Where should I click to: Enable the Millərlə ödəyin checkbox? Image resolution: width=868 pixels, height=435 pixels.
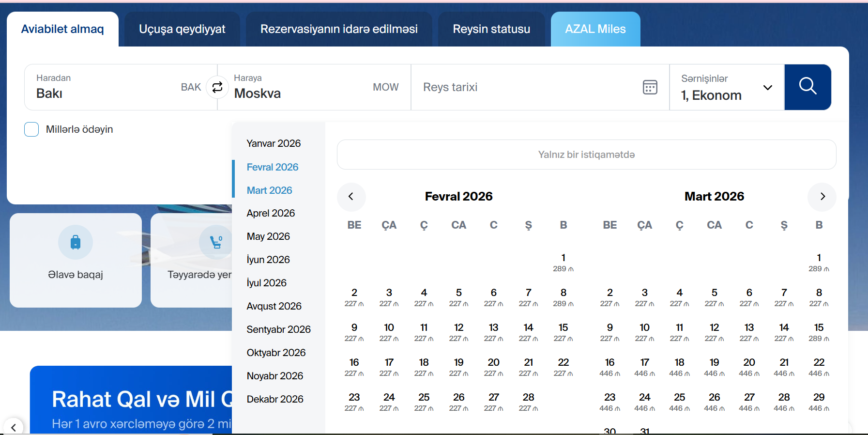tap(31, 129)
